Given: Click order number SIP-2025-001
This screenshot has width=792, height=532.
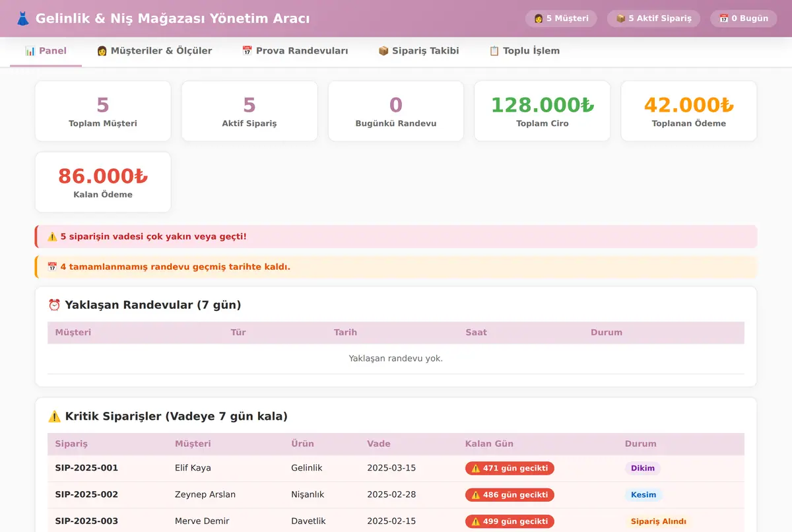Looking at the screenshot, I should [x=86, y=468].
